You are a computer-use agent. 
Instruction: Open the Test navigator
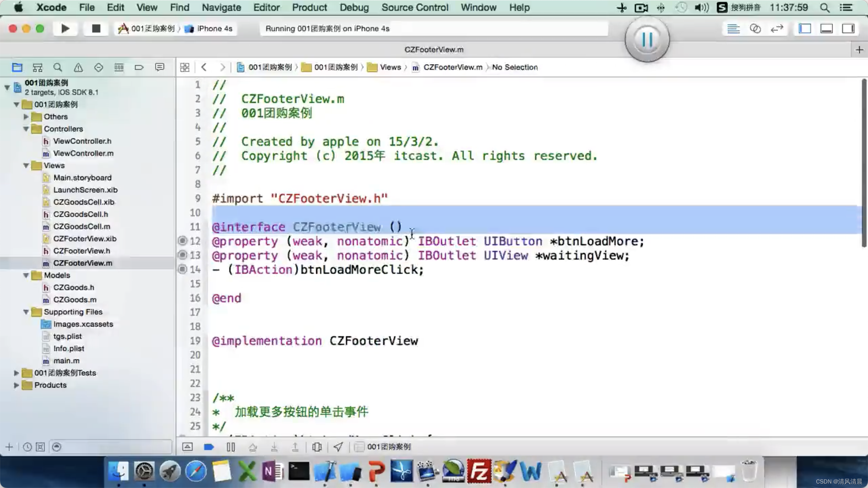98,67
